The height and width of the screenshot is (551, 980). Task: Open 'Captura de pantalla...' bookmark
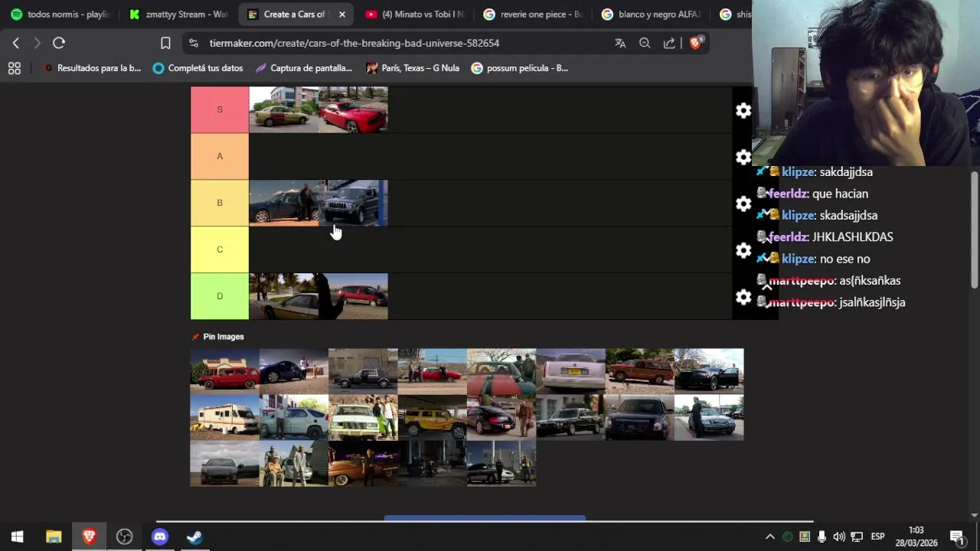tap(304, 68)
